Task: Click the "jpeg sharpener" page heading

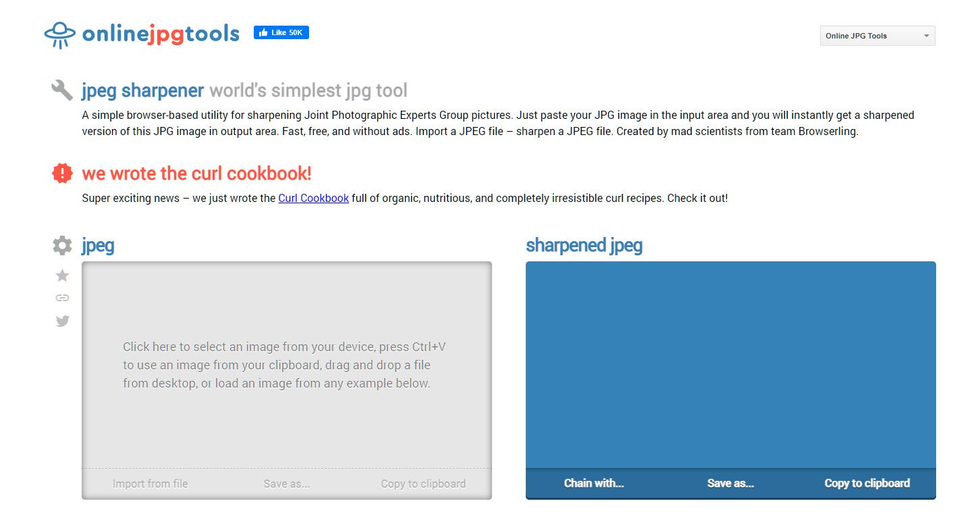Action: click(142, 90)
